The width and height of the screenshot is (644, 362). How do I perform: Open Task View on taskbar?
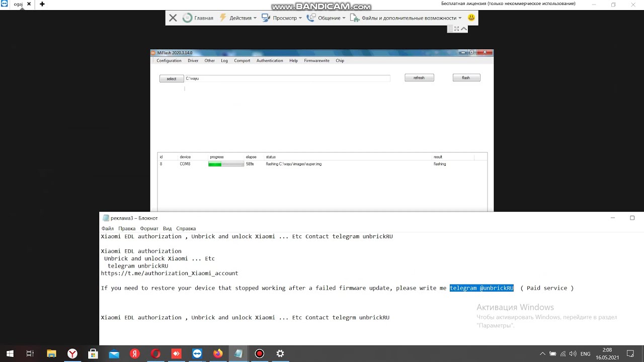pyautogui.click(x=30, y=354)
